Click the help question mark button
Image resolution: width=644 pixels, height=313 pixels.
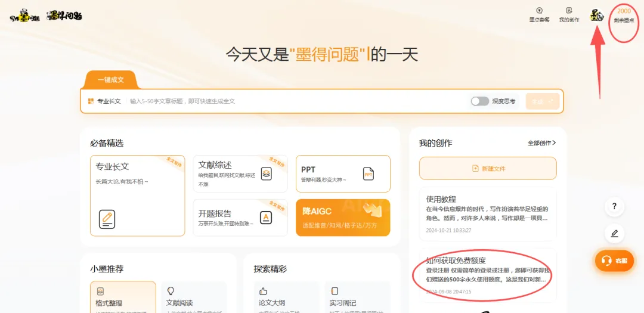click(614, 207)
